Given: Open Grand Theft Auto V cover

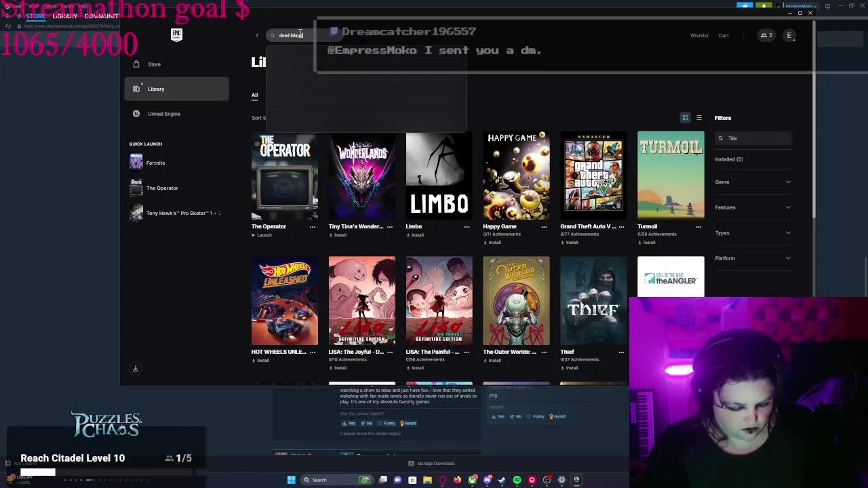Looking at the screenshot, I should (593, 176).
